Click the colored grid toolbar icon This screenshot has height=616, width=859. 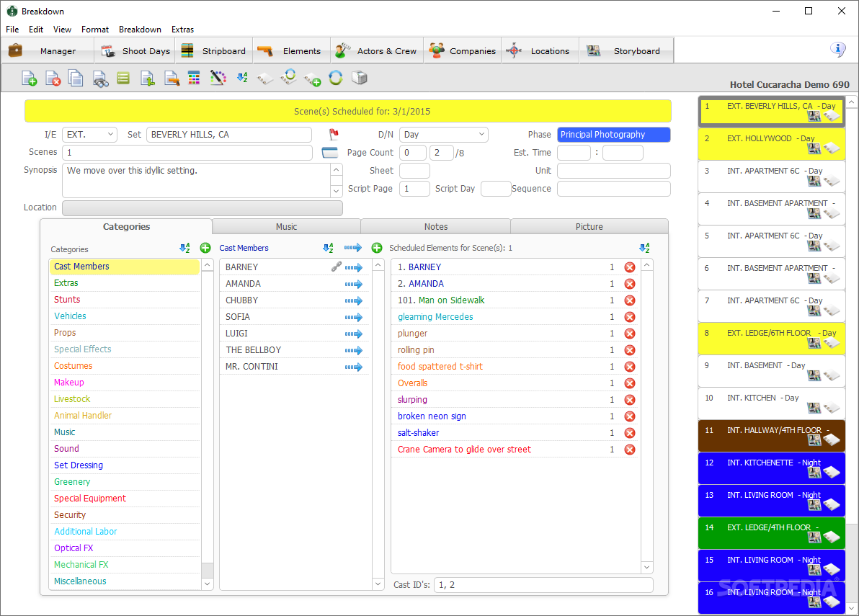coord(194,78)
